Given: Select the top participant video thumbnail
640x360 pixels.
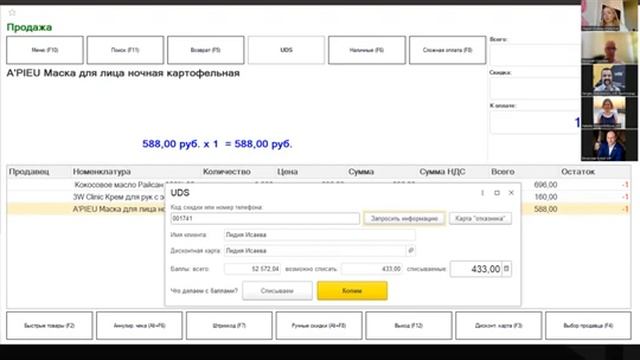Looking at the screenshot, I should (x=609, y=16).
